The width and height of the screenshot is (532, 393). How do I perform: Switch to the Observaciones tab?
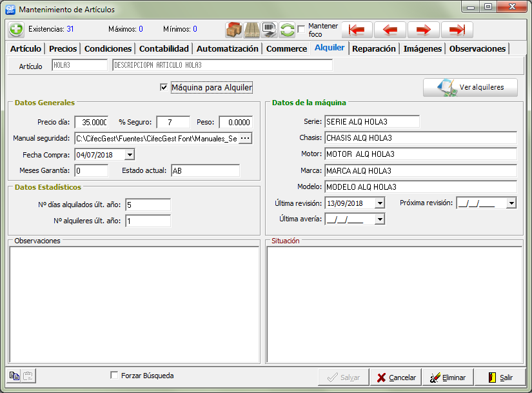[477, 48]
